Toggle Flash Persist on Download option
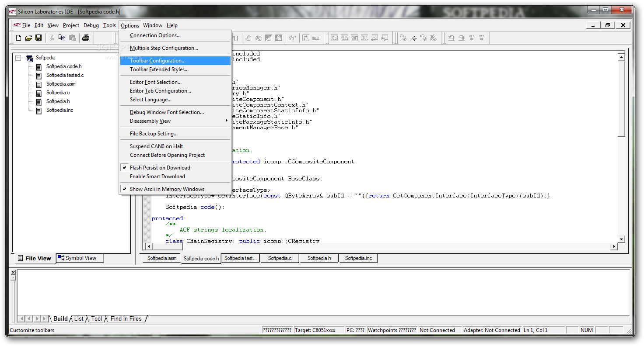Screen dimensions: 644x346 pyautogui.click(x=175, y=168)
